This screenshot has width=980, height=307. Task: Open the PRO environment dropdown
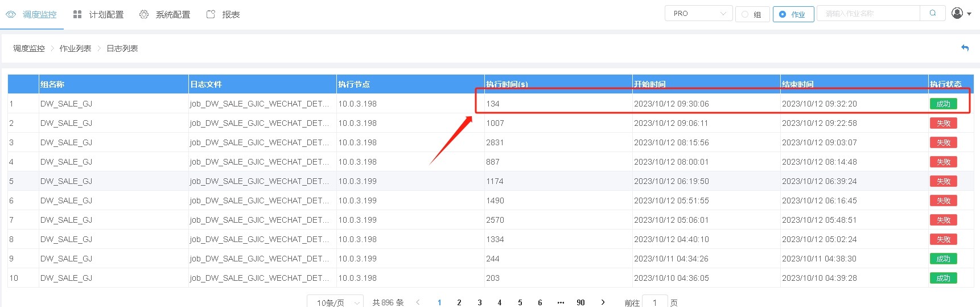pyautogui.click(x=698, y=14)
